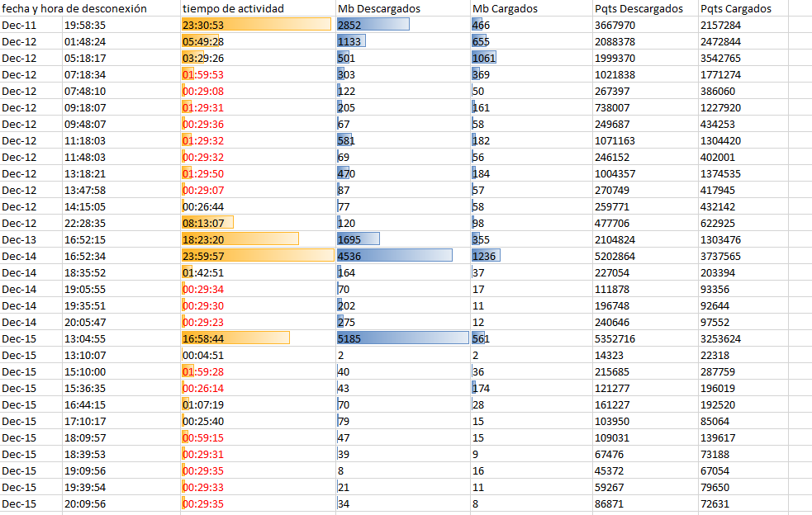Select the "Pqts Descargados" header cell
Image resolution: width=812 pixels, height=515 pixels.
point(640,8)
